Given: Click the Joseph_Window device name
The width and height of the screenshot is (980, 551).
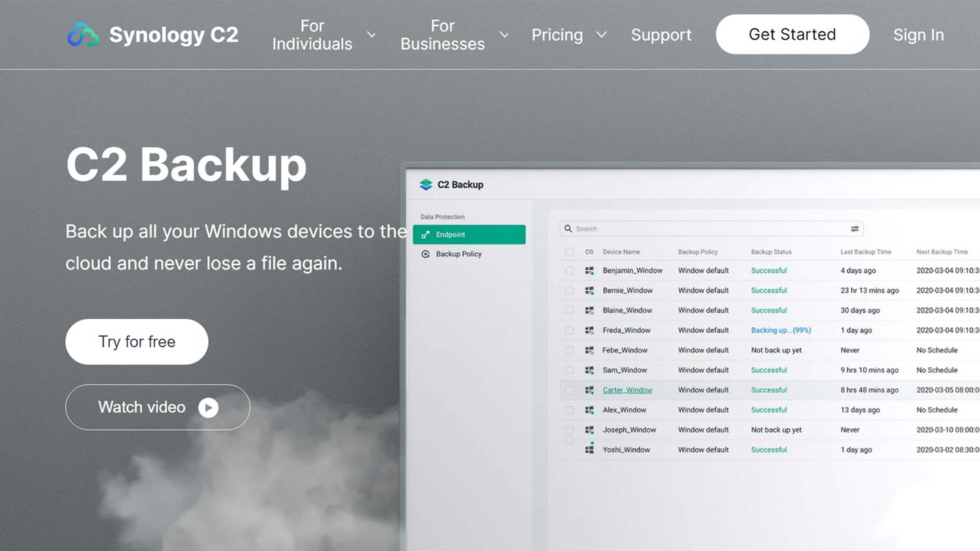Looking at the screenshot, I should click(629, 430).
